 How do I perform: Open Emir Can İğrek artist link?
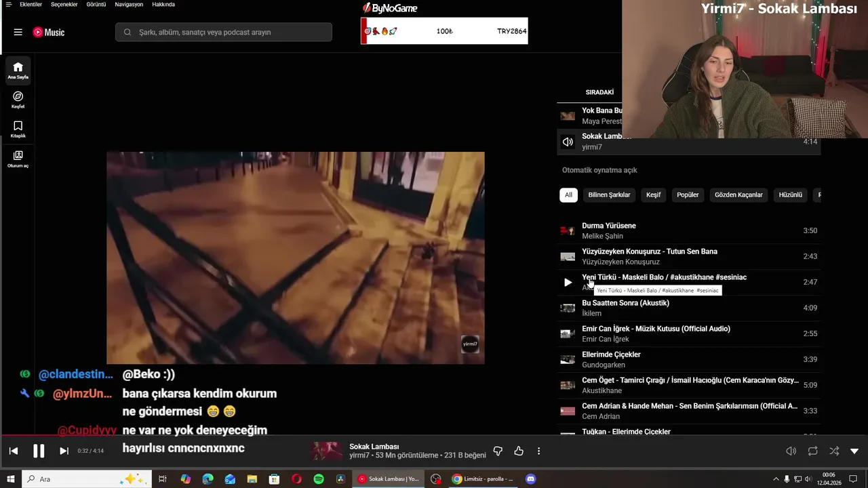click(606, 339)
